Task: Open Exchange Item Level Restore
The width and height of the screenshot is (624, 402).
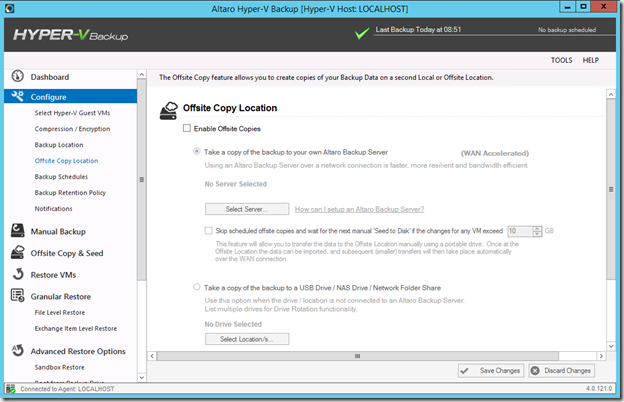Action: 76,328
